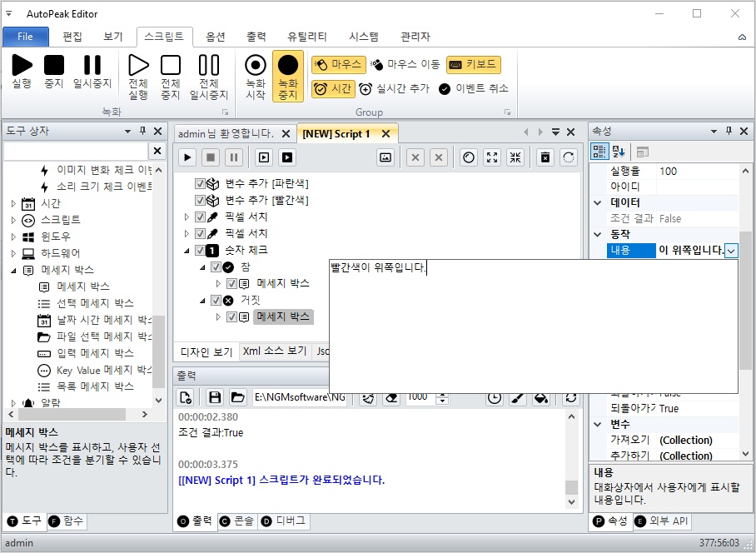
Task: Uncheck the 변수 추가 [파란색] checkbox
Action: pos(200,184)
